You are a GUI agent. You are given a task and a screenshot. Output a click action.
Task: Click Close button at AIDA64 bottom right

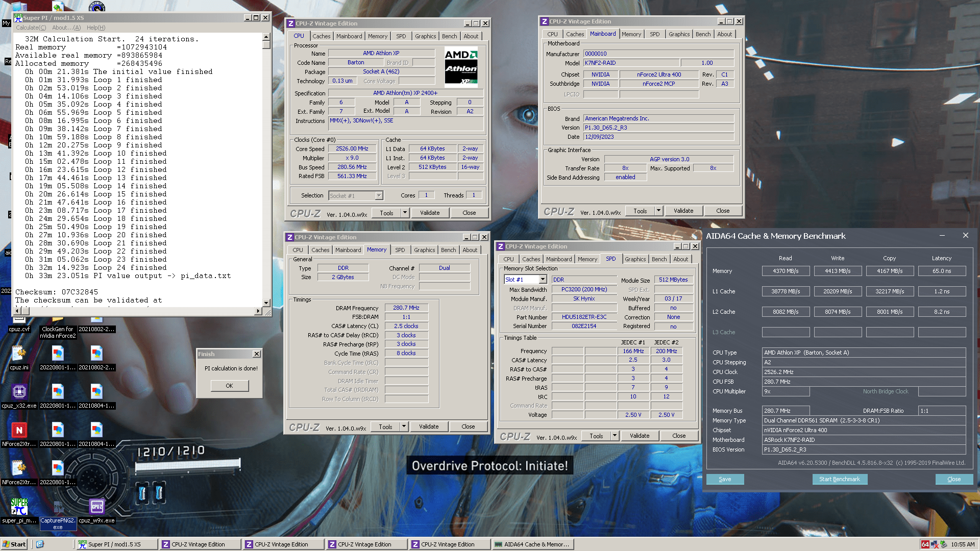point(954,479)
